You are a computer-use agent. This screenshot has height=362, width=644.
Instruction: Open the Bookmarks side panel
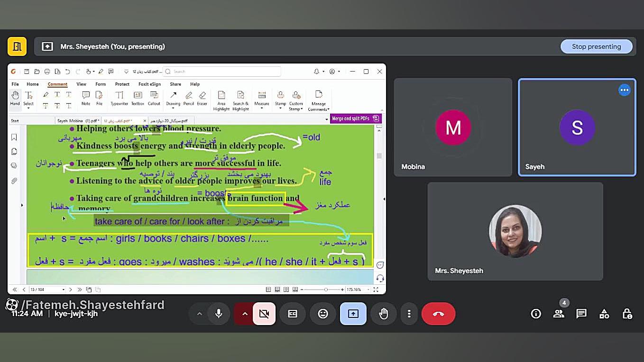pyautogui.click(x=14, y=137)
